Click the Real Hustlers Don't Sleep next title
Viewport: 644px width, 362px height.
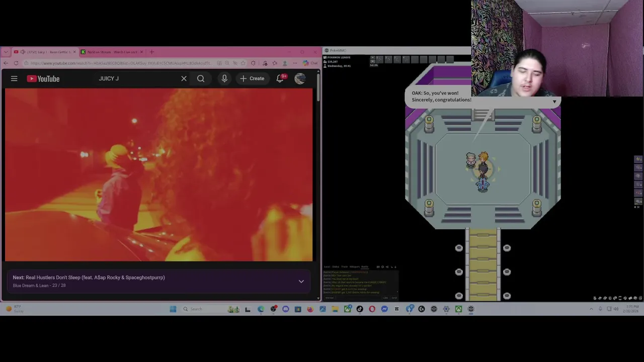95,278
